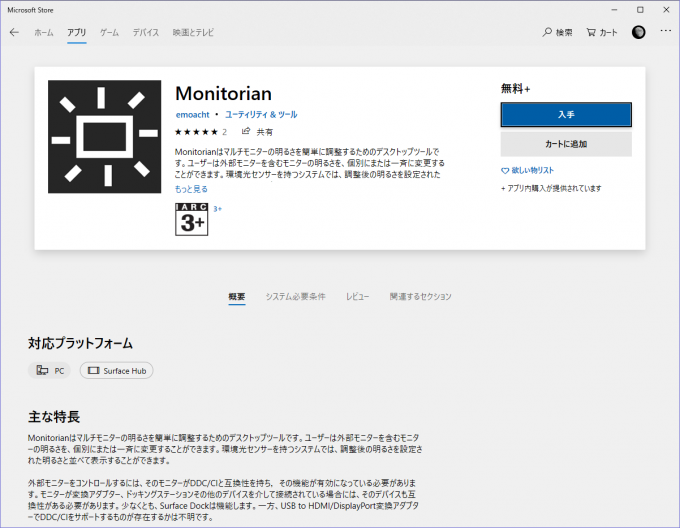Open the 関連するセクション tab
Viewport: 680px width, 528px height.
[421, 297]
